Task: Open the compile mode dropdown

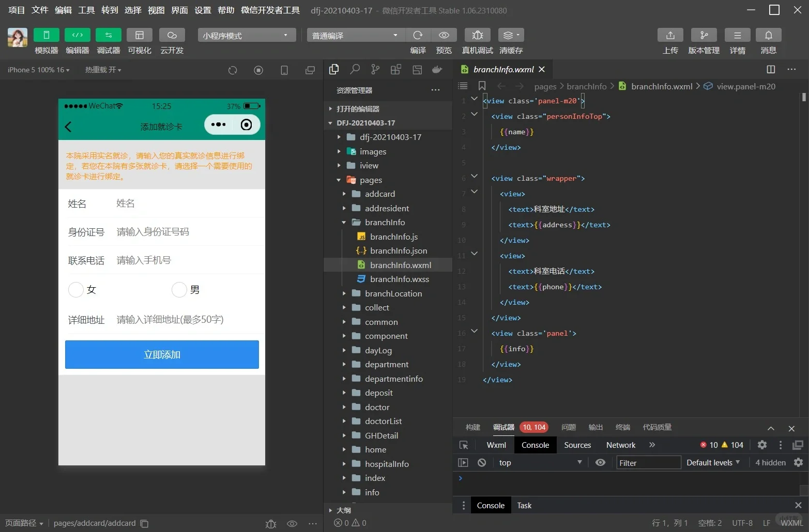Action: click(x=356, y=35)
